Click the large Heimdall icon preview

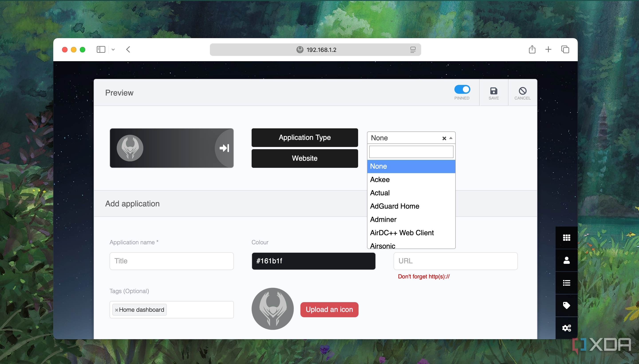pyautogui.click(x=272, y=309)
